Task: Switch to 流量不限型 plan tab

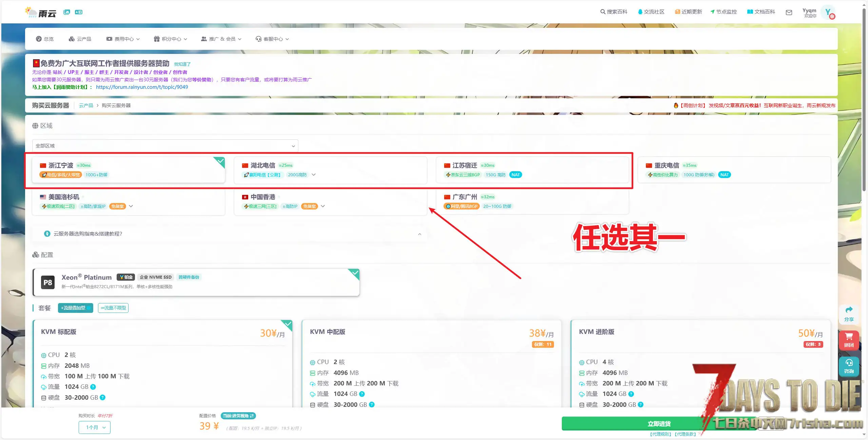Action: tap(113, 308)
